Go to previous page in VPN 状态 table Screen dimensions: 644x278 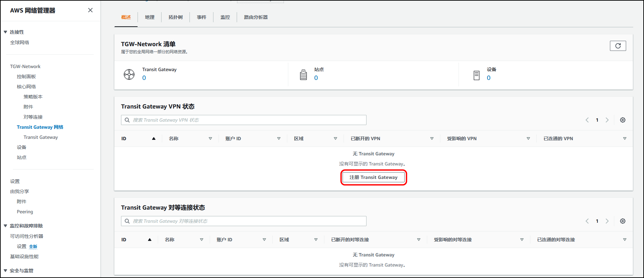pos(587,120)
